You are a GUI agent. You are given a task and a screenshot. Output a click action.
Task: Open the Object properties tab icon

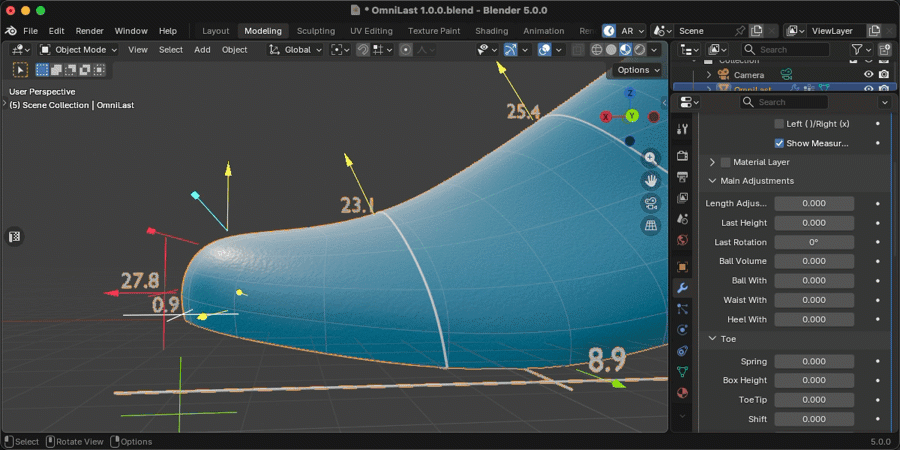[682, 267]
